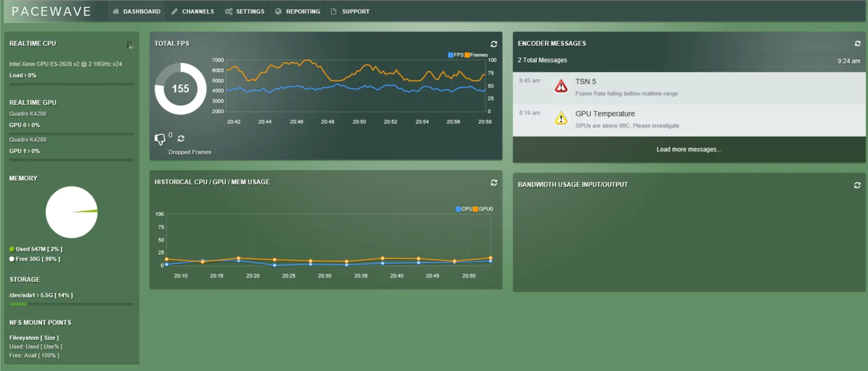Click the orange GPU0 legend swatch

[476, 209]
